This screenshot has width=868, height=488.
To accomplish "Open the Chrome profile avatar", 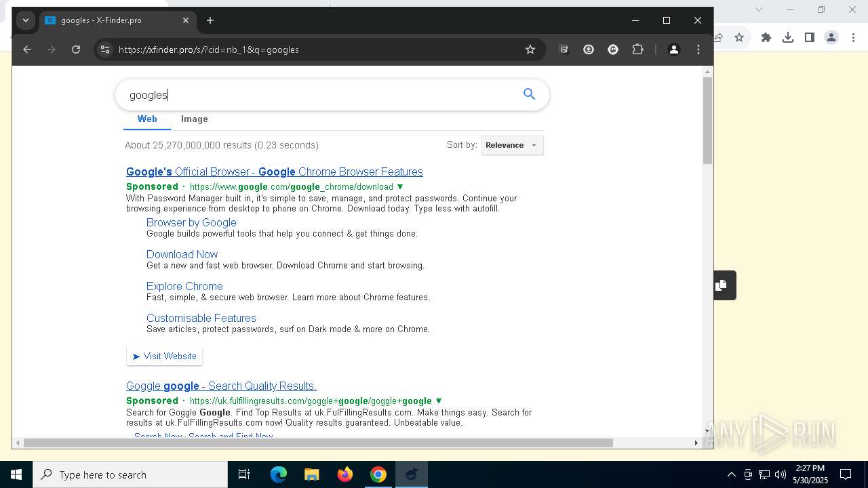I will tap(674, 49).
